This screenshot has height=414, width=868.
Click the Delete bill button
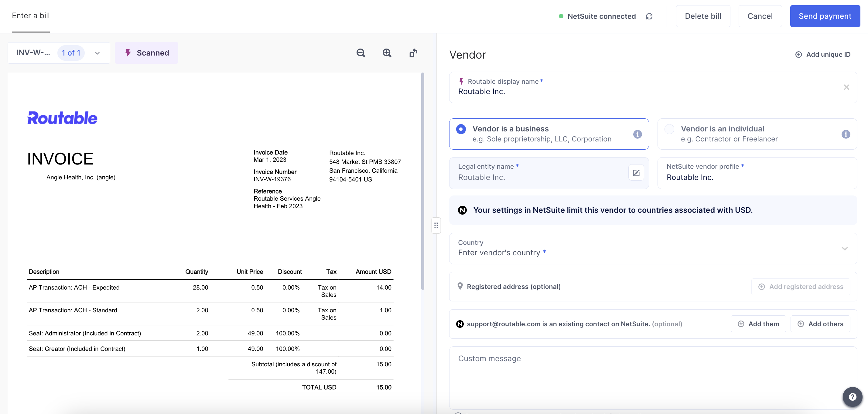point(702,16)
